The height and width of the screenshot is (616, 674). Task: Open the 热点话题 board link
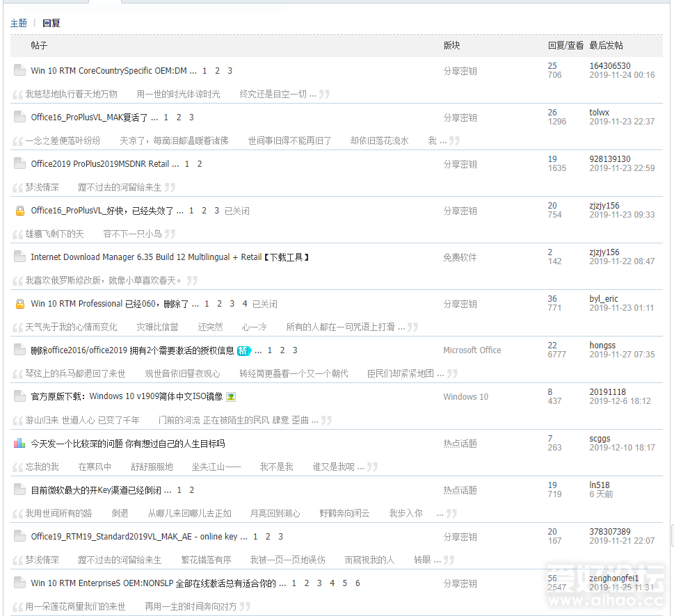coord(462,443)
